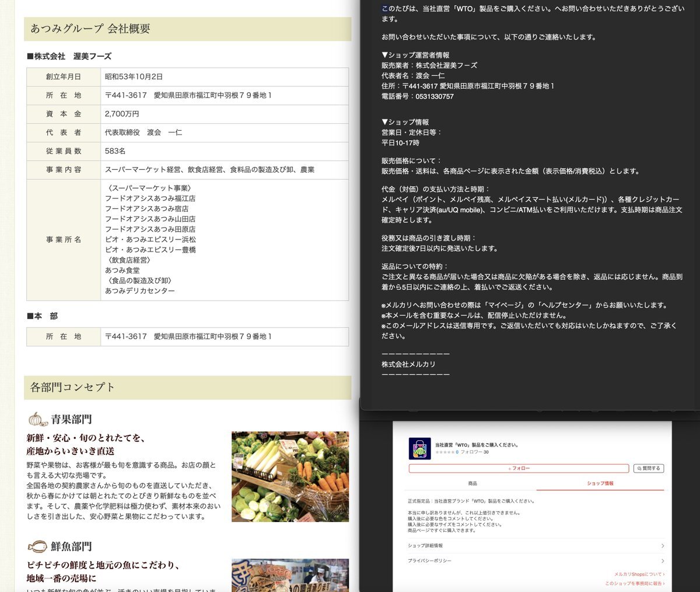Click 平日10-17時 business hours line
Image resolution: width=700 pixels, height=592 pixels.
tap(400, 143)
